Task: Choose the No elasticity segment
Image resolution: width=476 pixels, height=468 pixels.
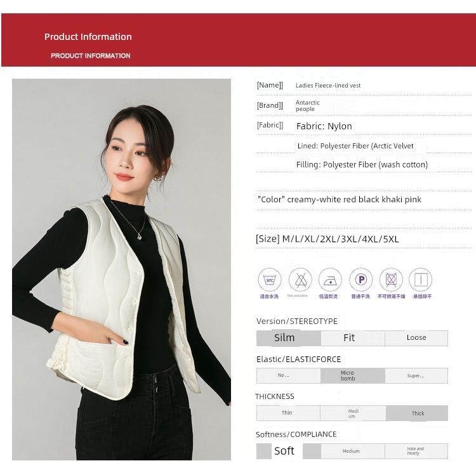Action: 288,375
